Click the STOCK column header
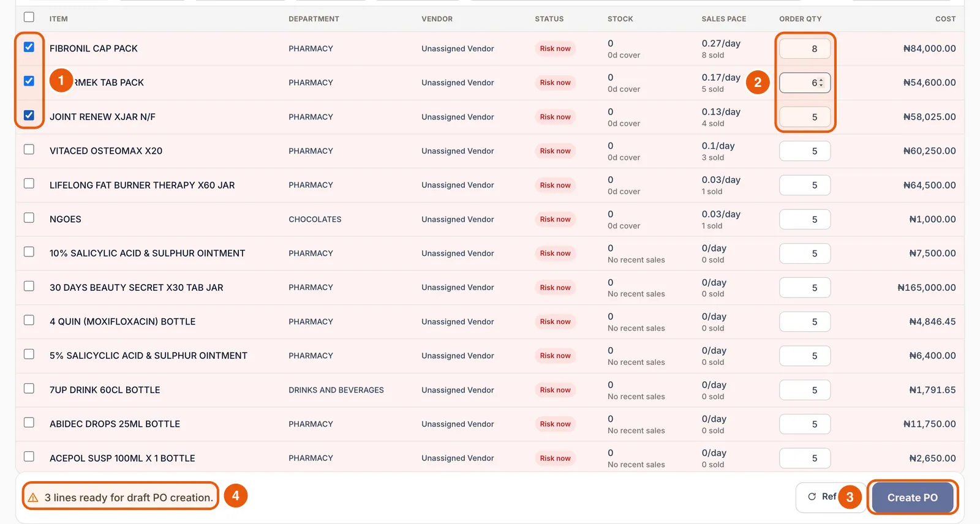The image size is (980, 524). coord(620,19)
